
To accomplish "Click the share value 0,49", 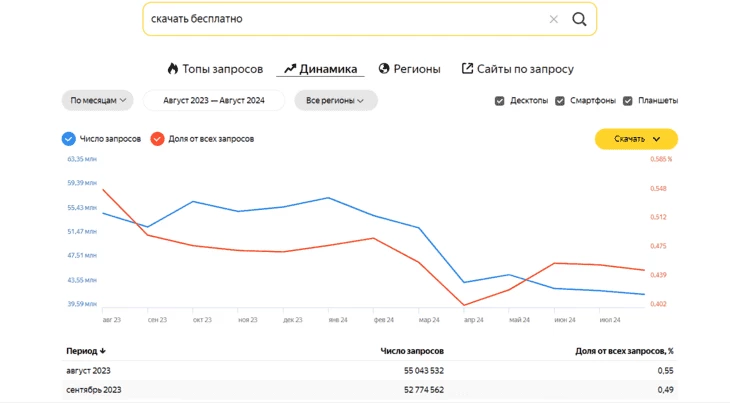I will coord(665,390).
